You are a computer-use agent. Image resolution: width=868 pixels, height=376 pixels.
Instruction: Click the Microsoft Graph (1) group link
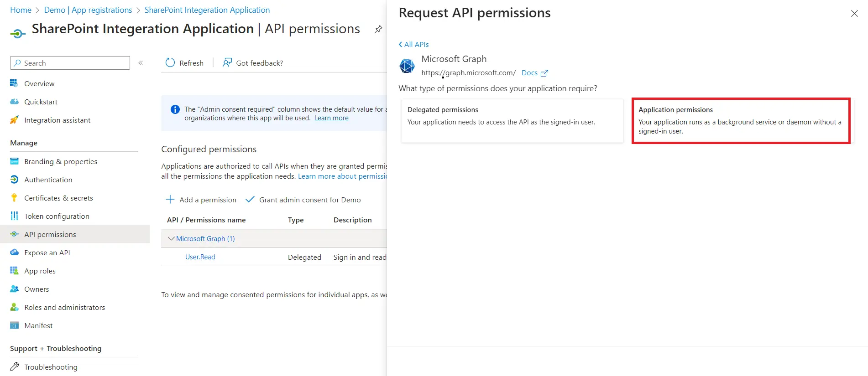point(205,238)
